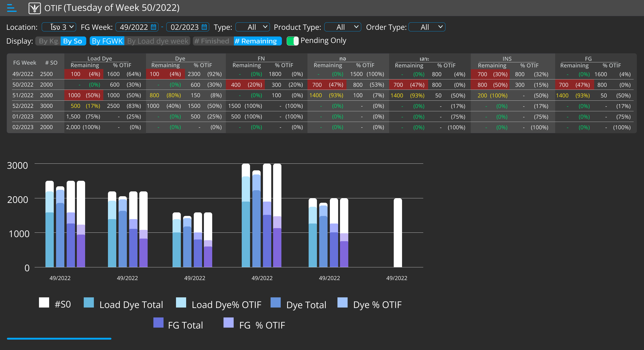The image size is (644, 350).
Task: Open the Order Type dropdown
Action: 426,27
